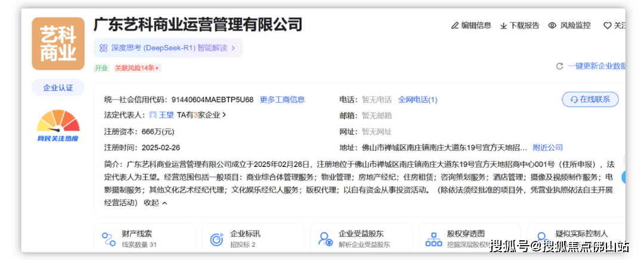The image size is (644, 260).
Task: Open the 企业受益股东 person icon
Action: (325, 239)
